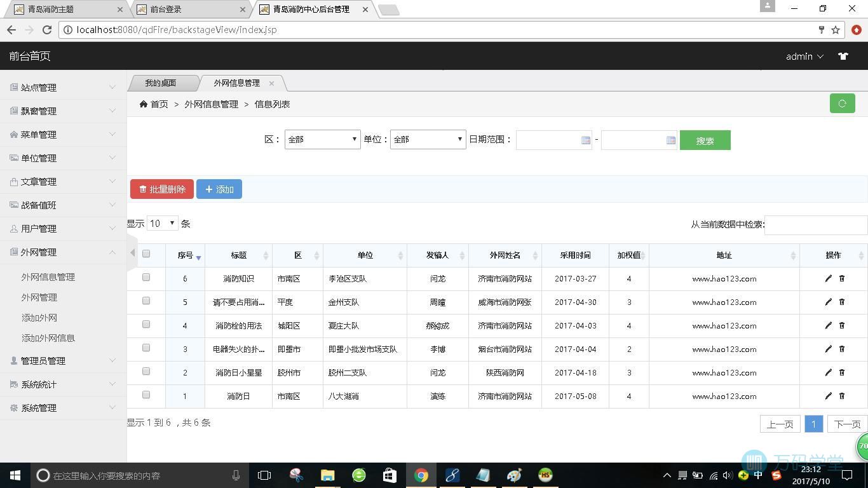Open Task View on taskbar
Viewport: 868px width, 488px height.
click(264, 475)
